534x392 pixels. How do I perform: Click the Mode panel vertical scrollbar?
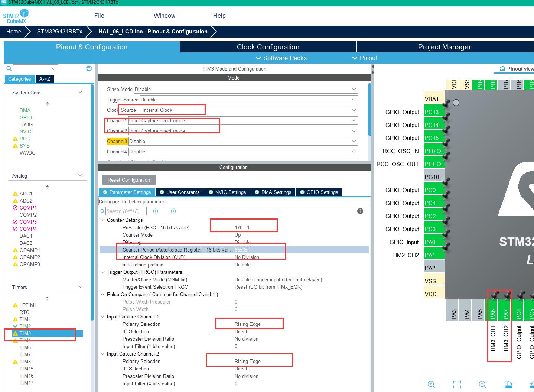point(369,110)
